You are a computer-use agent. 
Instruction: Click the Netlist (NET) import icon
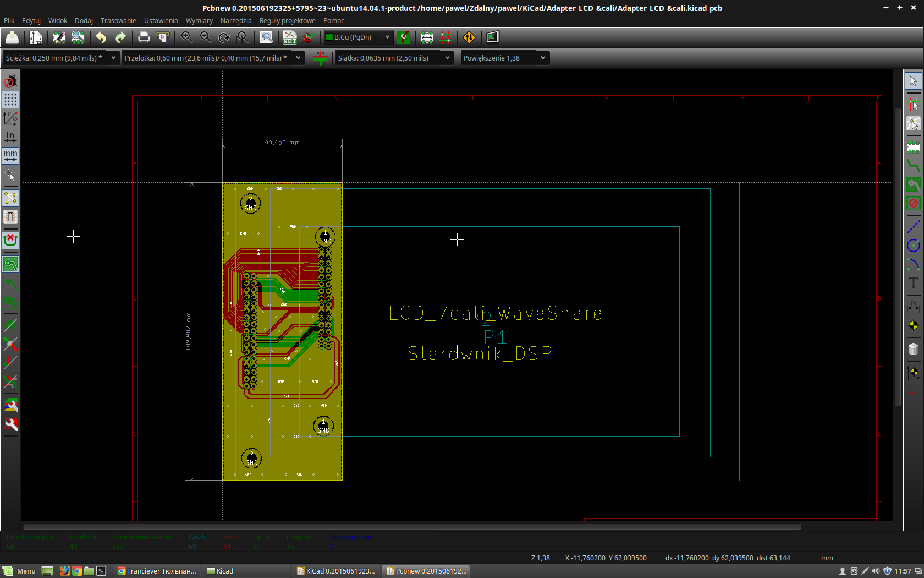[x=289, y=37]
